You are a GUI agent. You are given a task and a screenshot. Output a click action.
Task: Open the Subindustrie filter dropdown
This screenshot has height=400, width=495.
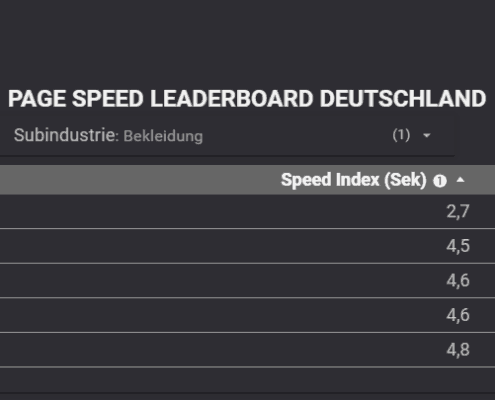tap(227, 135)
